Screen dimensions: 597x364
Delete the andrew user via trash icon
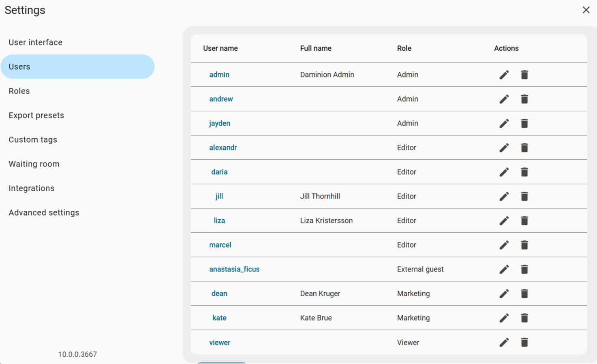[524, 99]
